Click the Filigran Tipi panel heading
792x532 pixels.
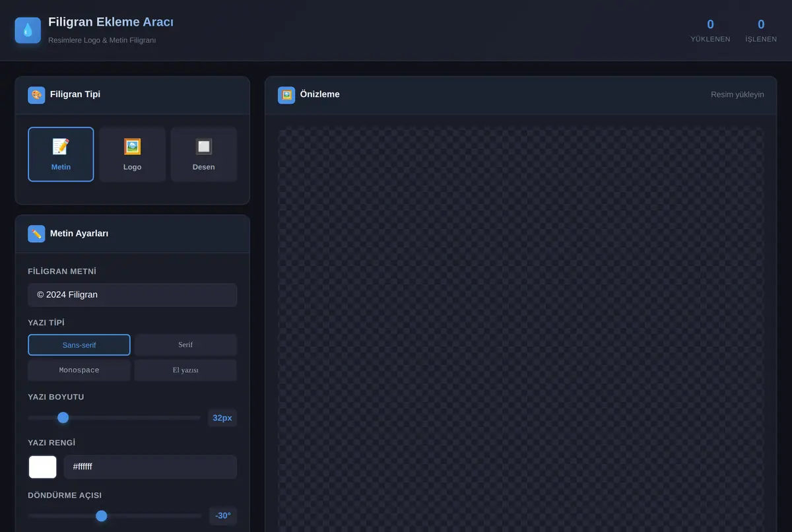(x=75, y=94)
